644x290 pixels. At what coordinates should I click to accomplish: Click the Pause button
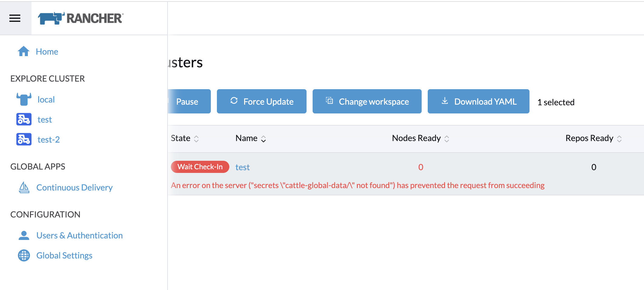[189, 101]
